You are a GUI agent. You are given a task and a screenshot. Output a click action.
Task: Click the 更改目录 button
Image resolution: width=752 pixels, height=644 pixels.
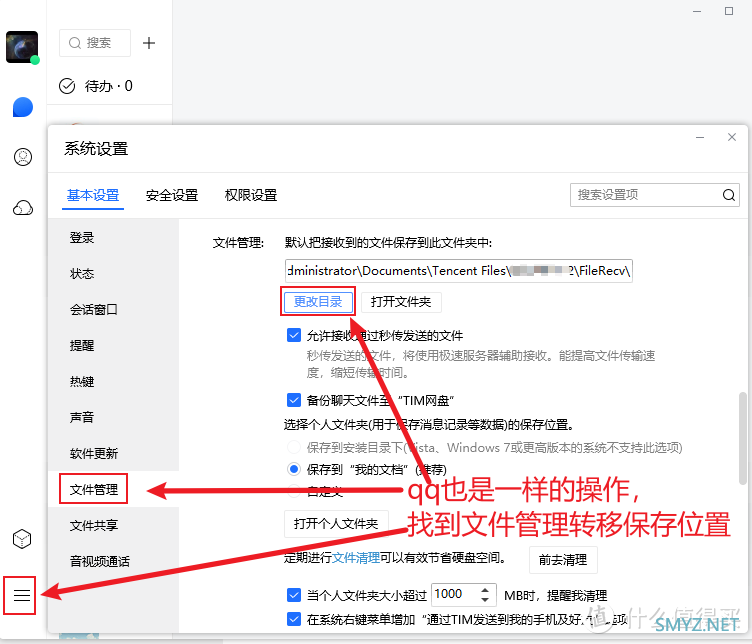[318, 302]
